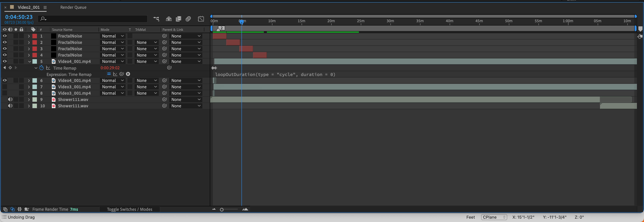
Task: Toggle the Motion Blur enable icon
Action: [188, 19]
